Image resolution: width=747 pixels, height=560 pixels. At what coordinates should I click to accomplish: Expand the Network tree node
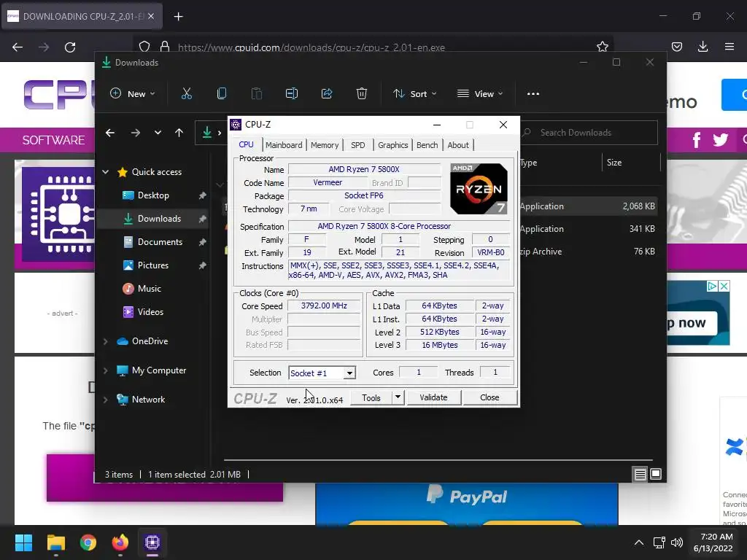[x=105, y=400]
